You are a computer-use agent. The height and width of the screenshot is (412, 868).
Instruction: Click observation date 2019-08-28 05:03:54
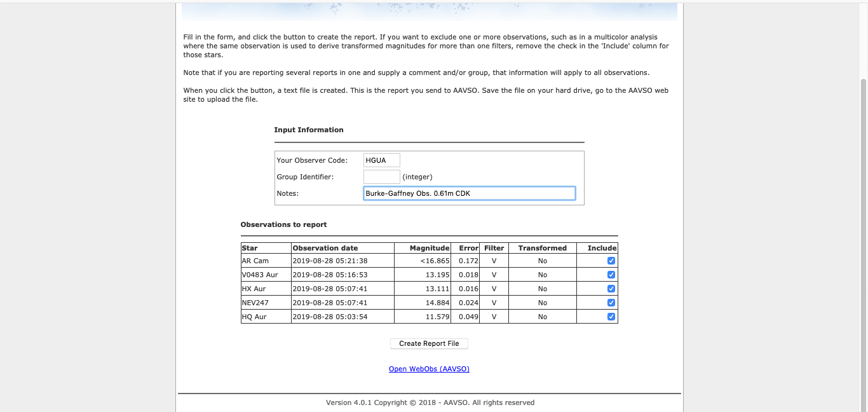click(330, 317)
